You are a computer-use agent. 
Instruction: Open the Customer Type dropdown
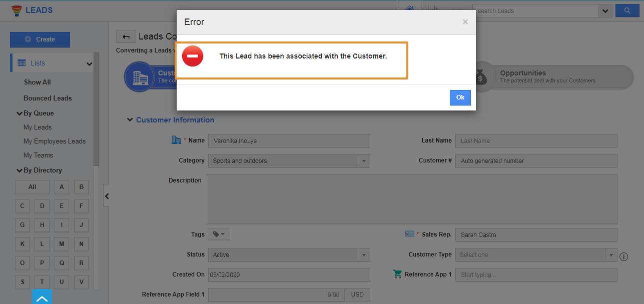click(610, 255)
